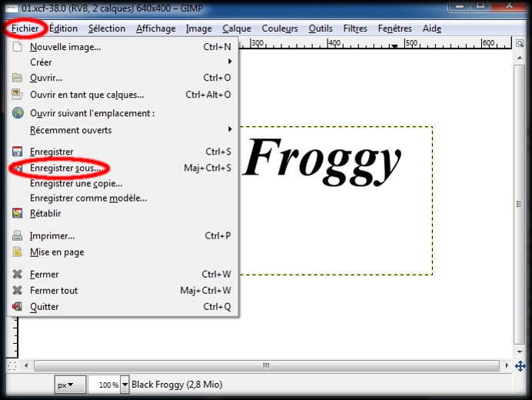Click the horizontal scrollbar below the canvas
Screen dimensions: 532x400
click(266, 365)
